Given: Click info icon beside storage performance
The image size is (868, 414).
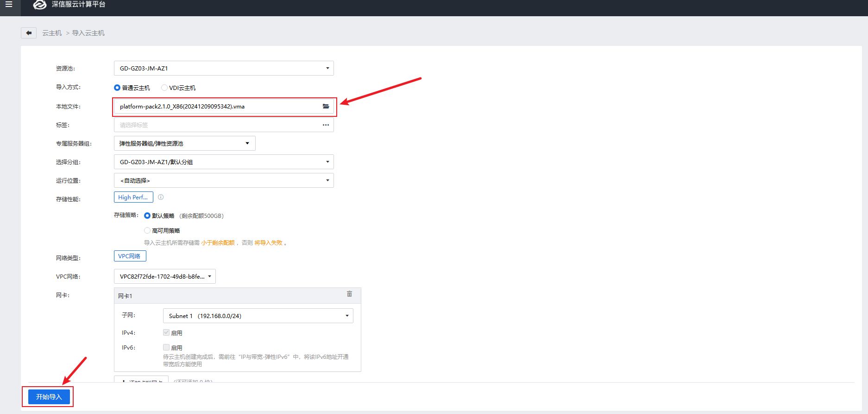Looking at the screenshot, I should coord(161,197).
